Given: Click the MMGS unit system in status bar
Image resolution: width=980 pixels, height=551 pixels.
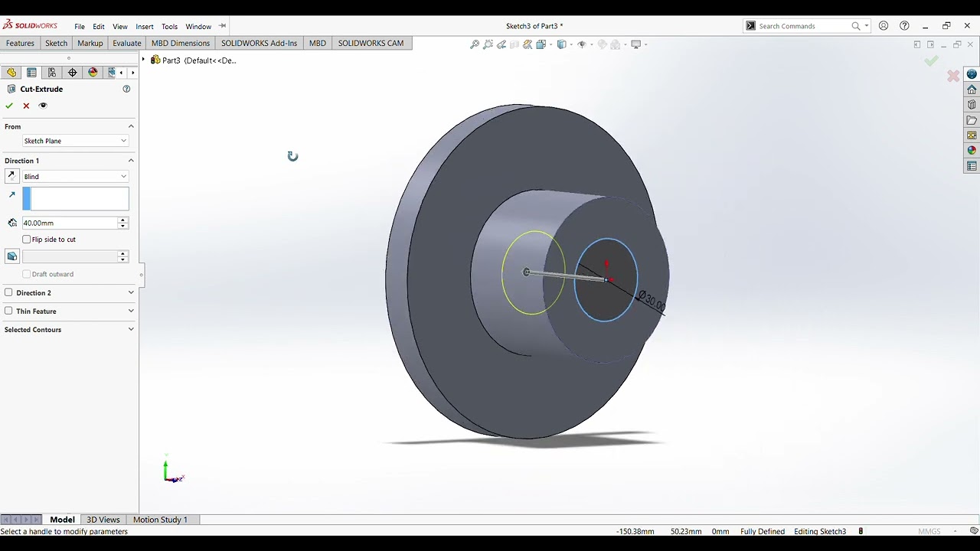Looking at the screenshot, I should [x=929, y=531].
